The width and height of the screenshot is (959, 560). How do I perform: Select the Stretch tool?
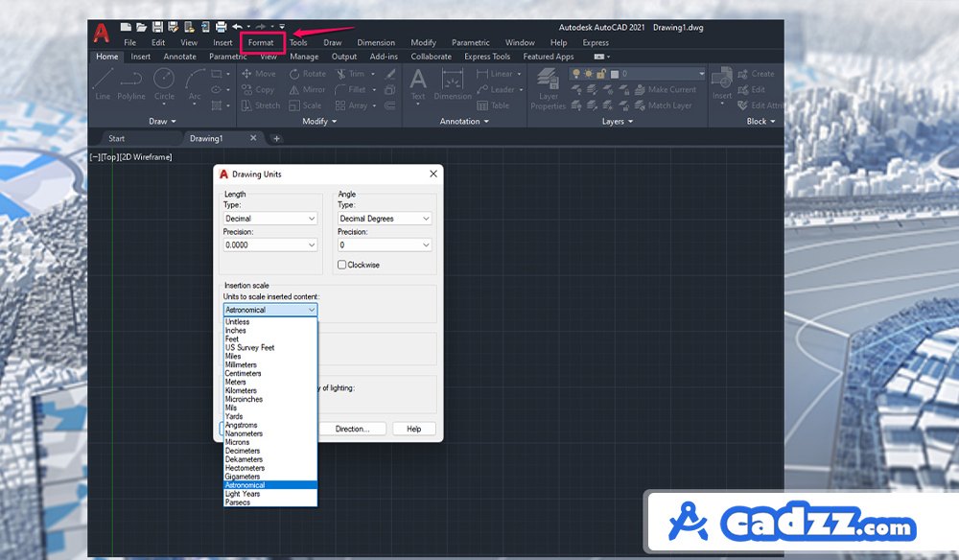[261, 105]
